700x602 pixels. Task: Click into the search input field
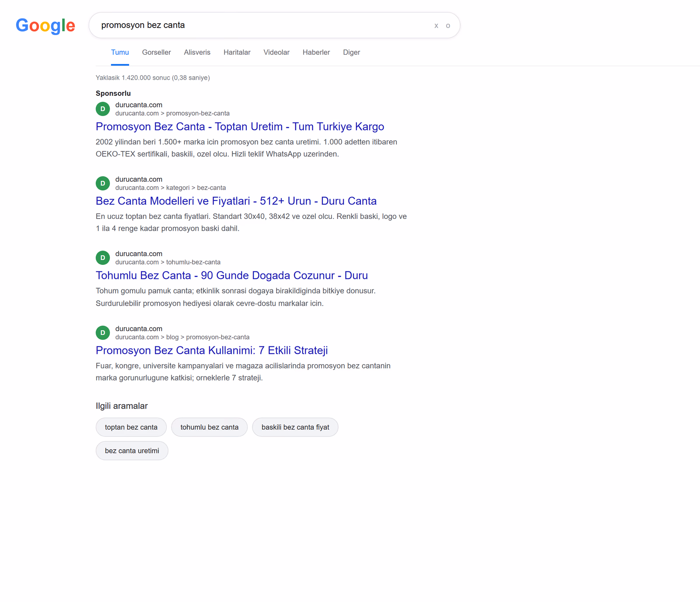262,25
